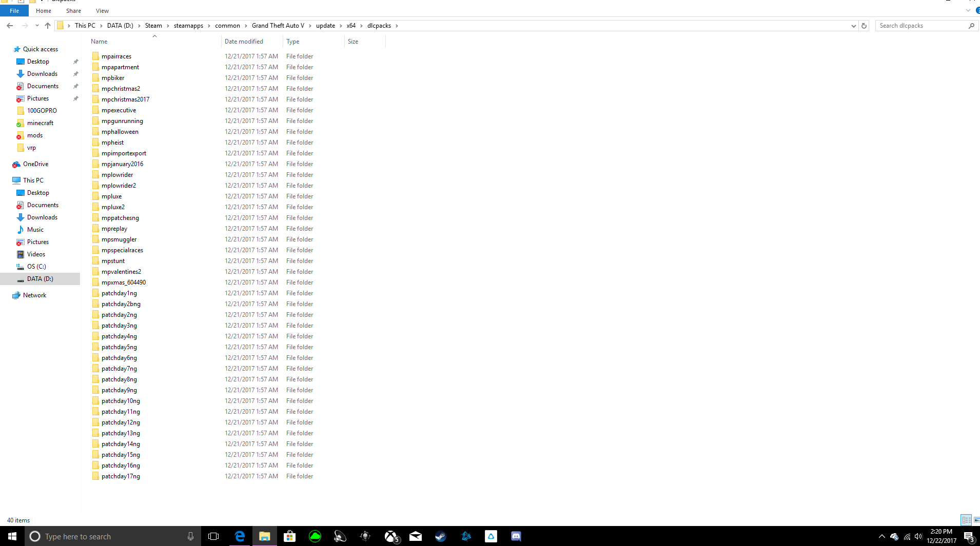The height and width of the screenshot is (546, 980).
Task: Select DATA (D:) drive in sidebar
Action: 40,279
